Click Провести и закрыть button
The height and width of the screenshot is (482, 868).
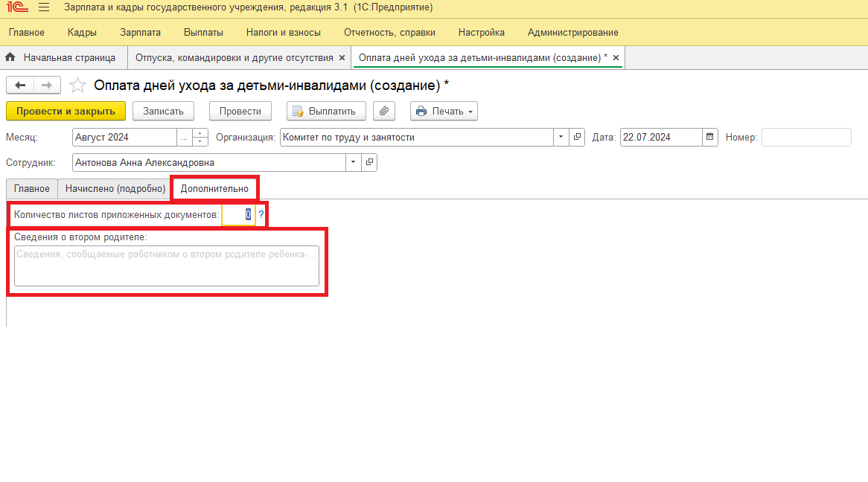tap(66, 111)
